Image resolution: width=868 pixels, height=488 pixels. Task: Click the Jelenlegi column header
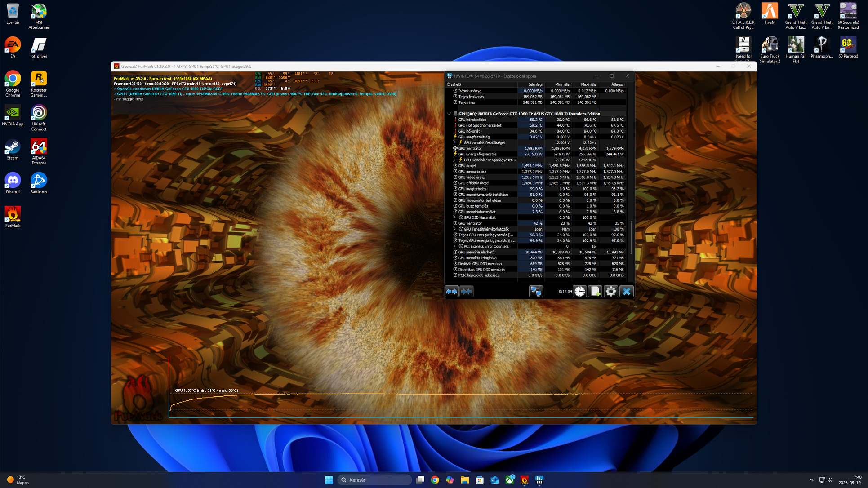click(534, 84)
